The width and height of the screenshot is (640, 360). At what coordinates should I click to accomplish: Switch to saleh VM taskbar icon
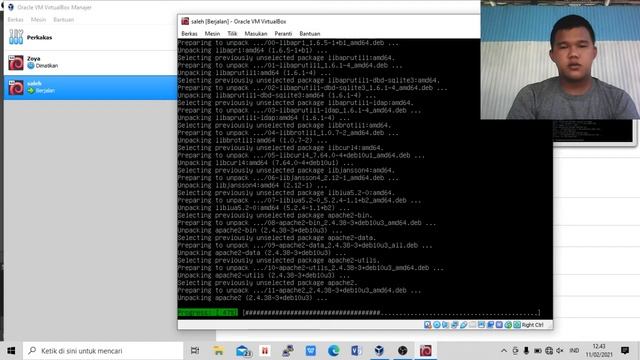point(425,351)
